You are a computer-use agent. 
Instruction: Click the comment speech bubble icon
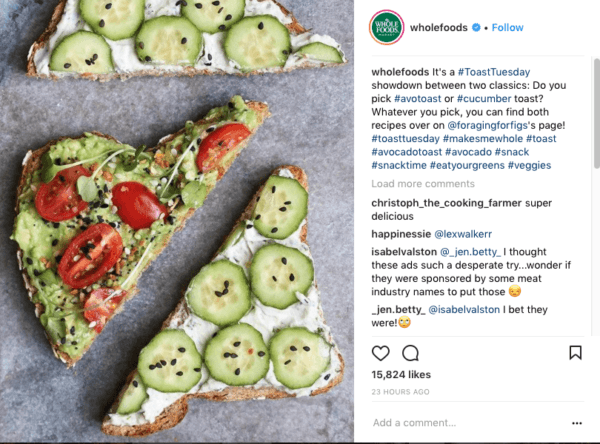[x=411, y=353]
